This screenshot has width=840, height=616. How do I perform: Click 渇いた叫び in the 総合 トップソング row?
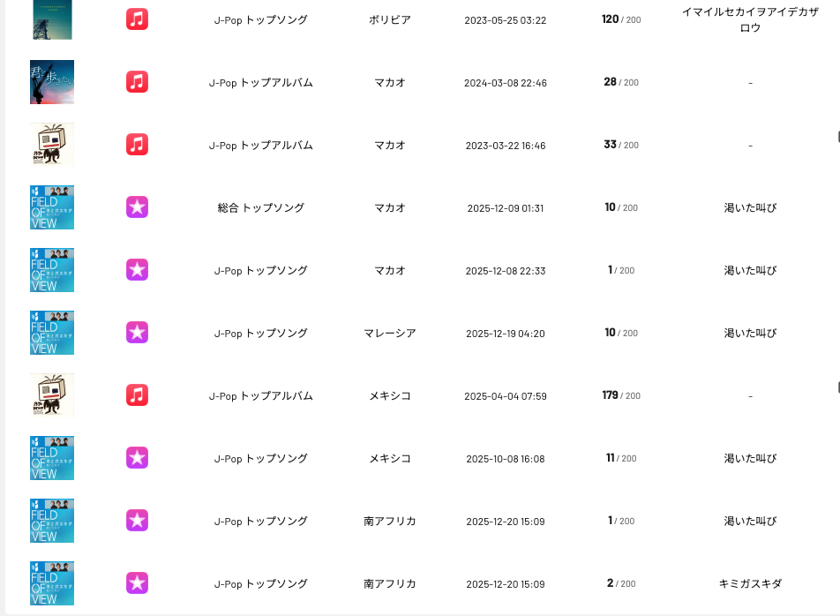pyautogui.click(x=750, y=207)
